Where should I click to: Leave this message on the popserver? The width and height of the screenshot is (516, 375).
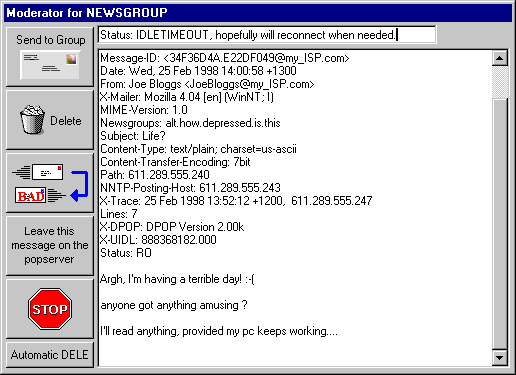tap(50, 245)
